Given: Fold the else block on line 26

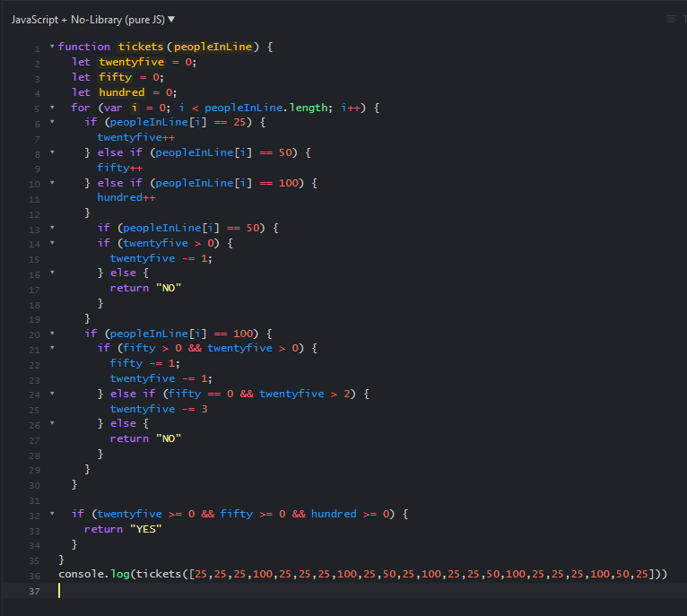Looking at the screenshot, I should click(52, 423).
